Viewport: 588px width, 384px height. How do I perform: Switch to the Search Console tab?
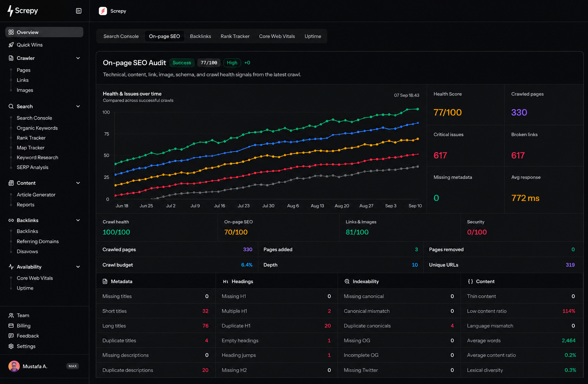(121, 36)
